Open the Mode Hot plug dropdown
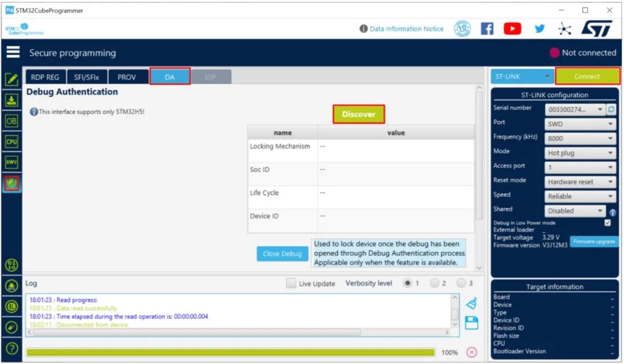Screen dimensions: 624x364 pos(580,153)
